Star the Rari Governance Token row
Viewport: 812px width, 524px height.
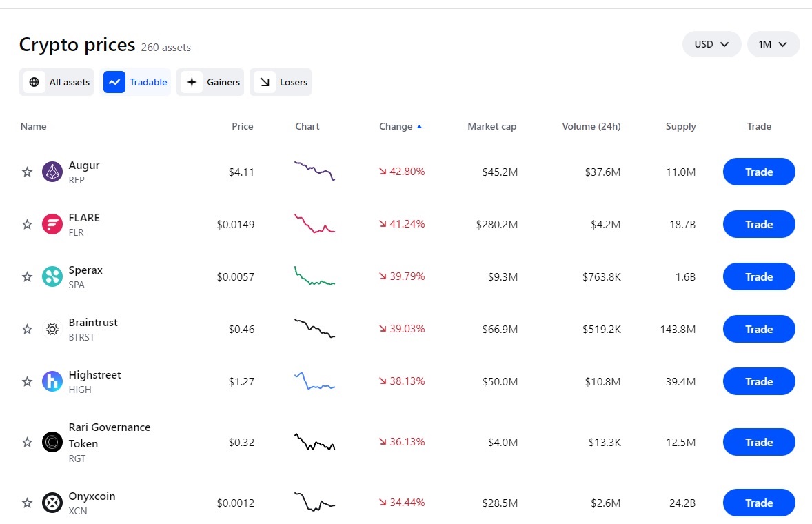coord(27,442)
